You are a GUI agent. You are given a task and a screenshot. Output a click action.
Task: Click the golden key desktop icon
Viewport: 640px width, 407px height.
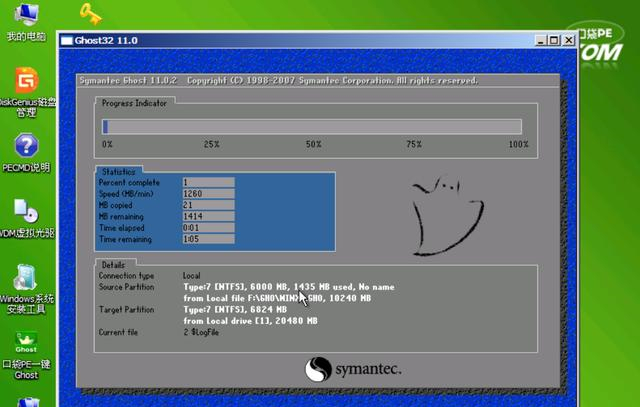90,14
